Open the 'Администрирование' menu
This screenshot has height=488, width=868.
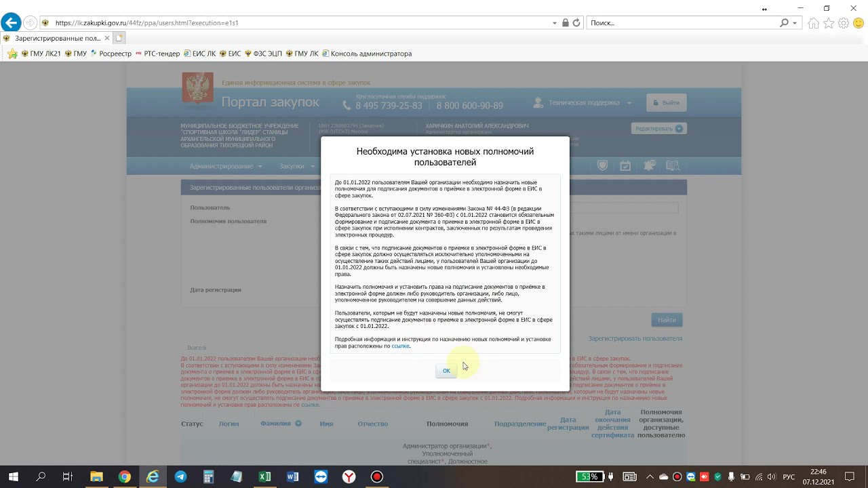(226, 166)
